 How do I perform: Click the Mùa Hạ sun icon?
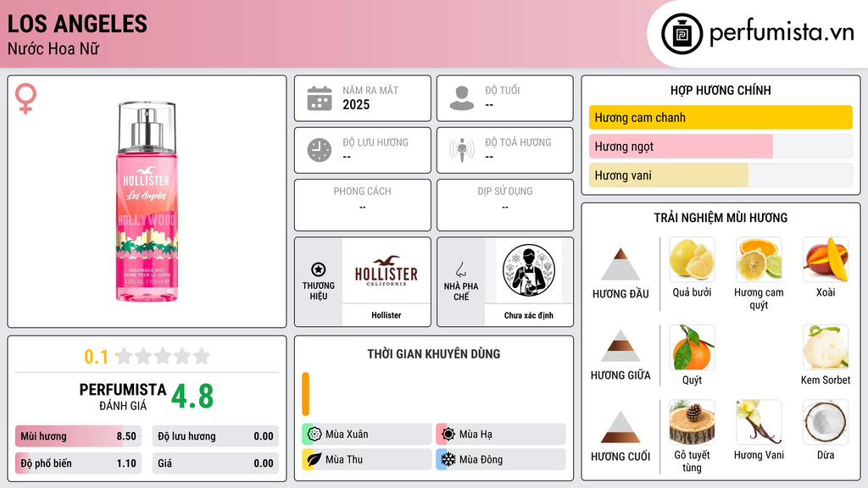point(448,435)
